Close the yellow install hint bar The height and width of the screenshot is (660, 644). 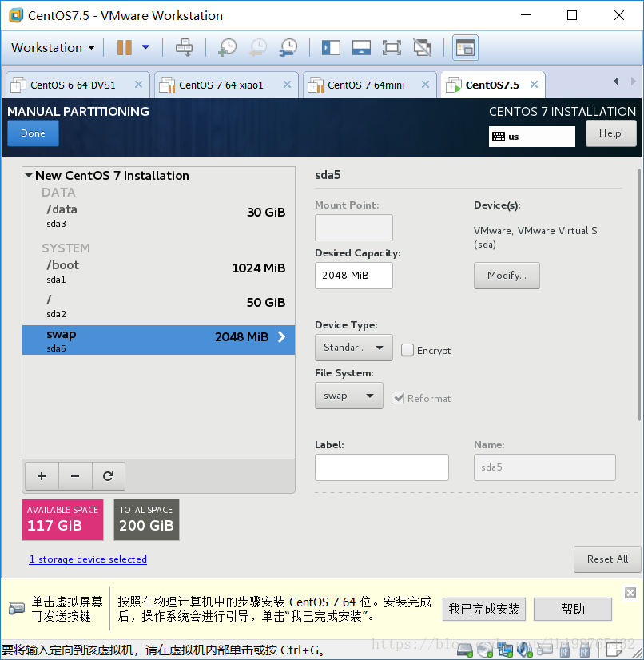[x=630, y=593]
